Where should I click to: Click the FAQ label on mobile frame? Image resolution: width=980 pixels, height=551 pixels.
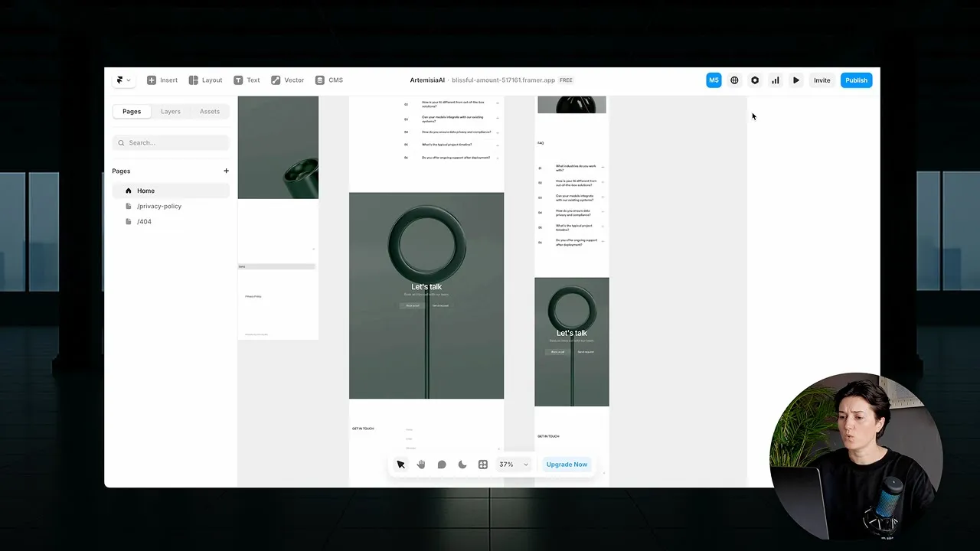[541, 143]
